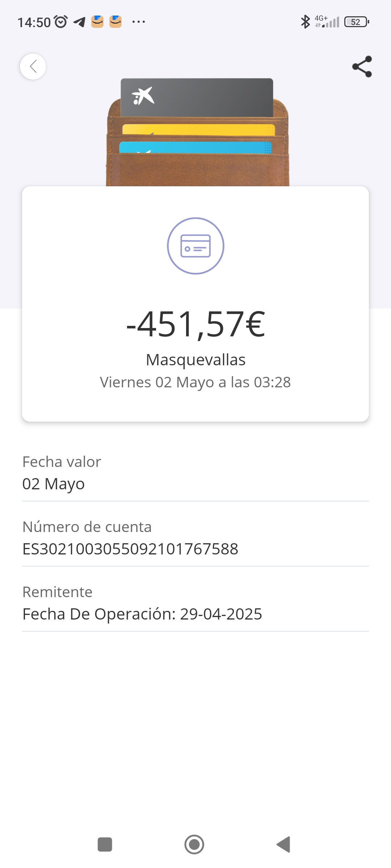
Task: Tap the card payment icon circle
Action: click(195, 246)
